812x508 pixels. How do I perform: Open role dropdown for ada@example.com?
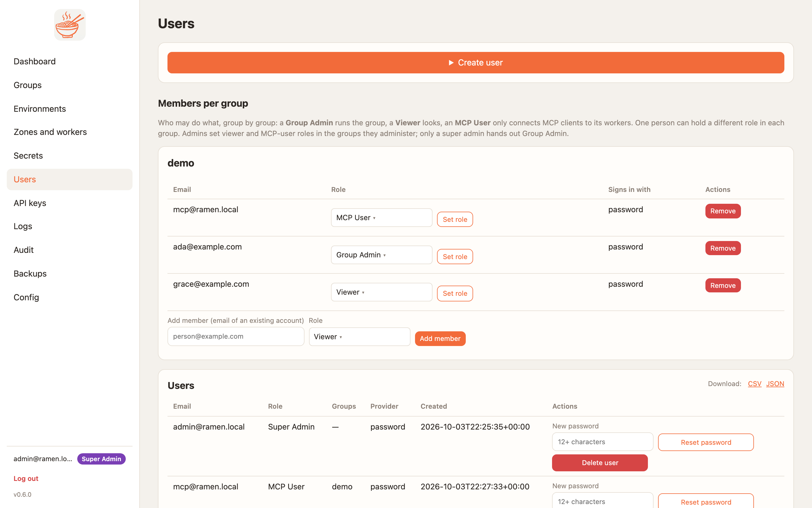pos(381,255)
